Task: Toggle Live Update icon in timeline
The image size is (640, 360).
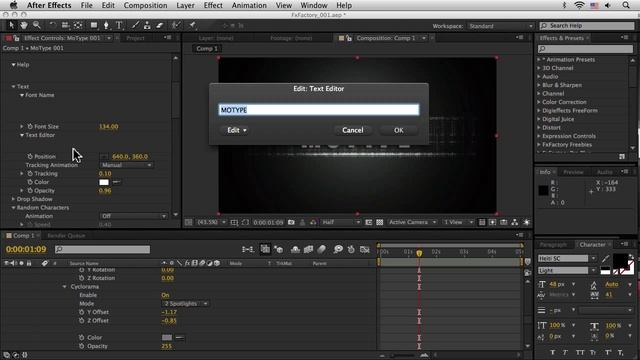Action: click(x=265, y=249)
